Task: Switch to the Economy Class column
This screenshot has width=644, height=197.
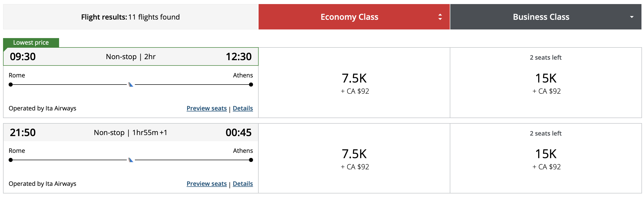Action: (x=349, y=17)
